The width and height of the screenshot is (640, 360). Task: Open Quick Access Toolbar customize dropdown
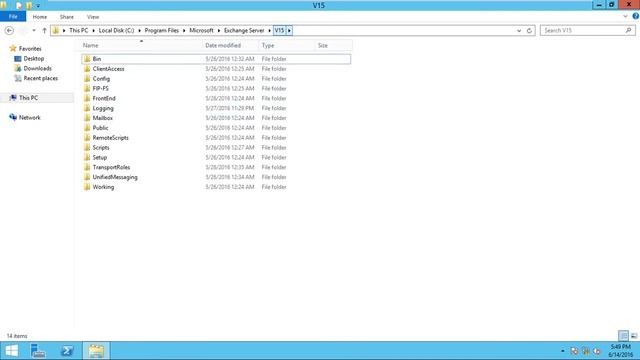(38, 6)
